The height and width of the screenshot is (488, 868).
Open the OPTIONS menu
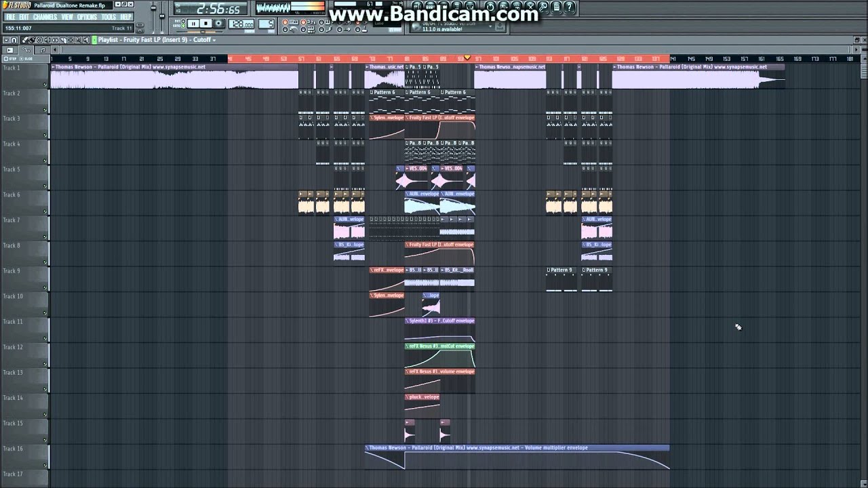tap(87, 17)
